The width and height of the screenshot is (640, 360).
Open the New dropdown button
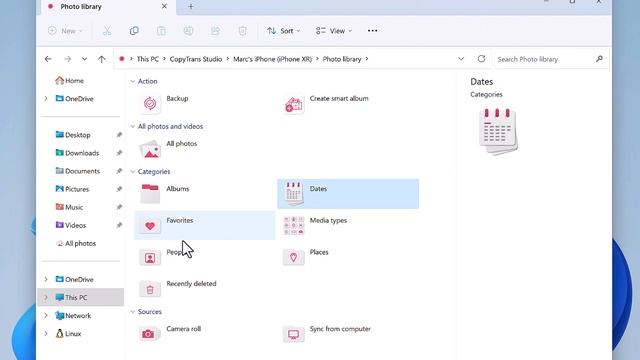[65, 31]
